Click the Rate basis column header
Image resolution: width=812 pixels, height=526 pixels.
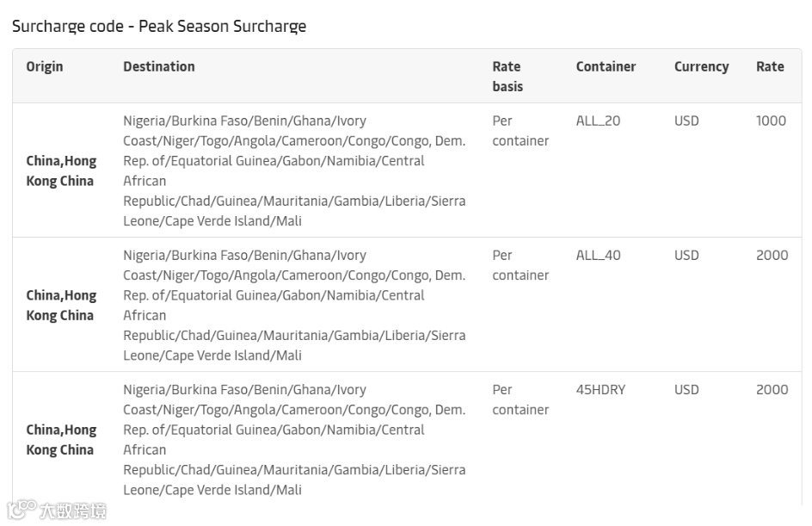[507, 77]
